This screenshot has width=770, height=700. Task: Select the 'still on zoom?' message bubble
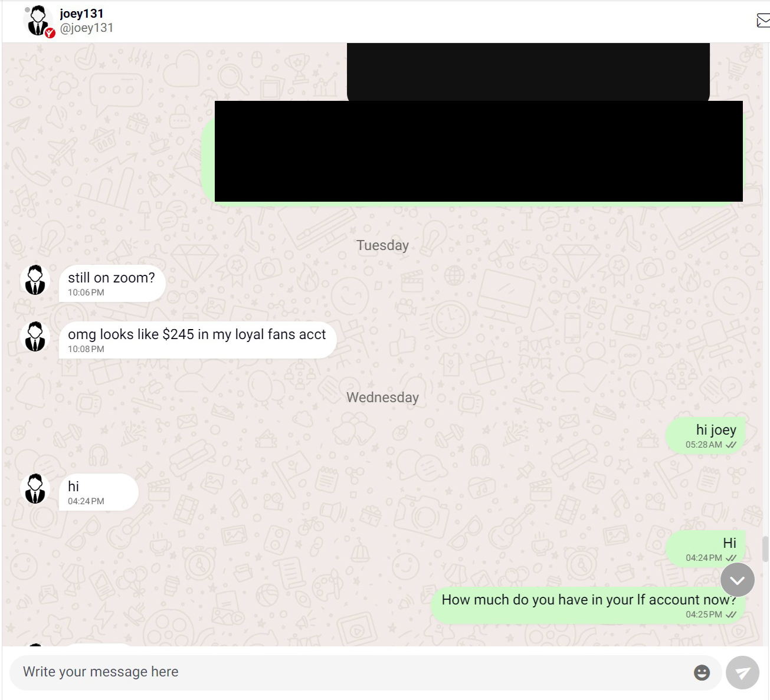point(112,283)
